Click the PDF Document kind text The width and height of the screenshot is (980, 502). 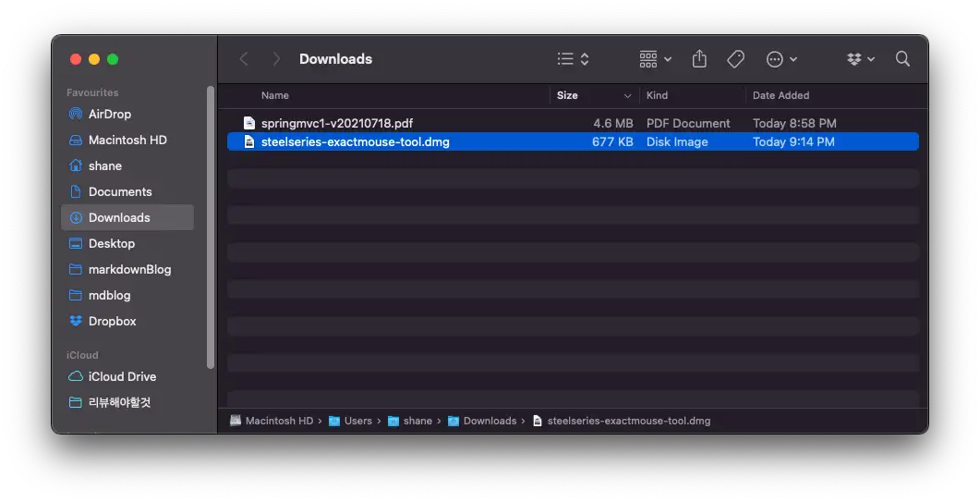click(x=688, y=123)
